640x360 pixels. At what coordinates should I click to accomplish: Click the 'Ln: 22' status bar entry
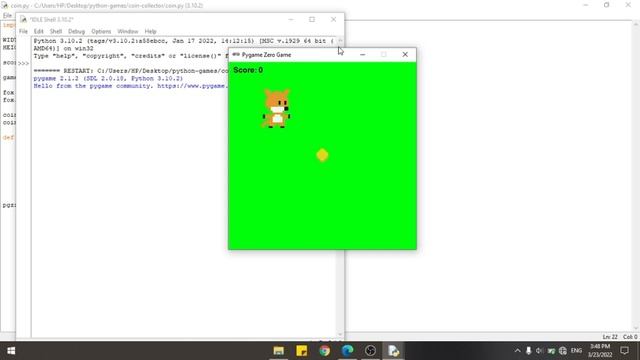[x=610, y=337]
